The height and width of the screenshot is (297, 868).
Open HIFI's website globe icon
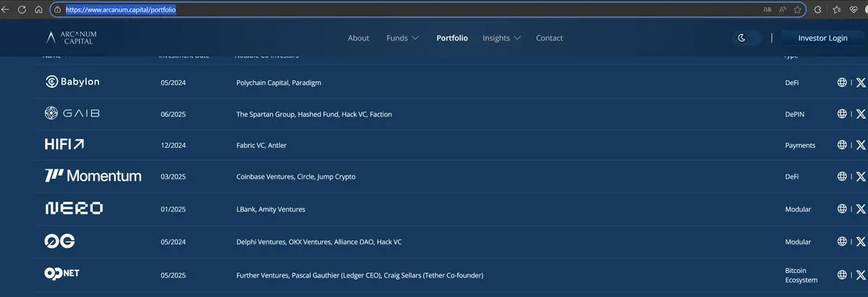842,145
